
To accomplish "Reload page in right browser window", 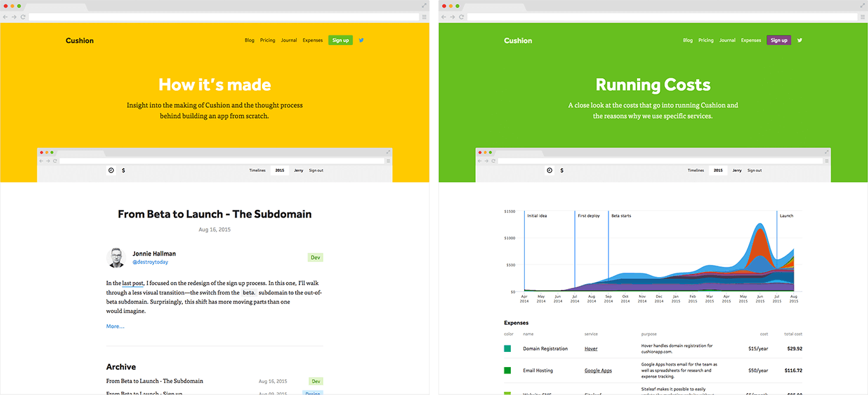I will point(461,16).
